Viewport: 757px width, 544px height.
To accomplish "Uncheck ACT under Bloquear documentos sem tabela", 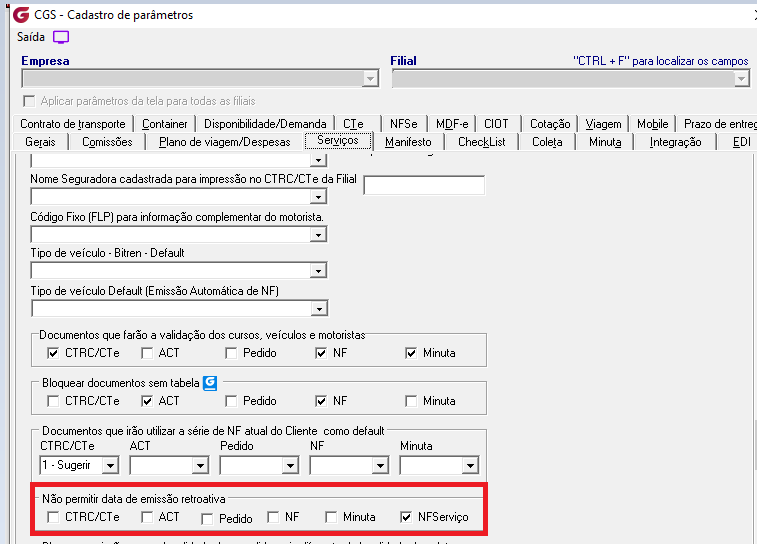I will click(x=147, y=401).
